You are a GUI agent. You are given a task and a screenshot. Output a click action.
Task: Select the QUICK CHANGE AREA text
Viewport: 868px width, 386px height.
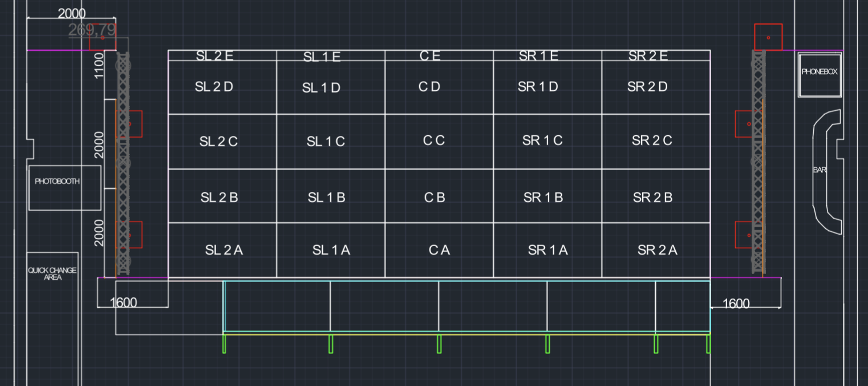(x=52, y=274)
